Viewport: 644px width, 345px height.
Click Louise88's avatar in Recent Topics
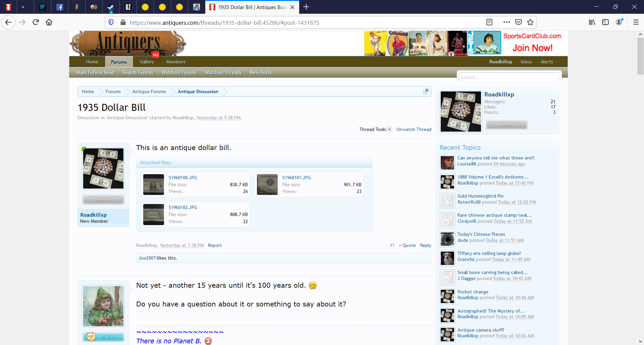pyautogui.click(x=447, y=163)
